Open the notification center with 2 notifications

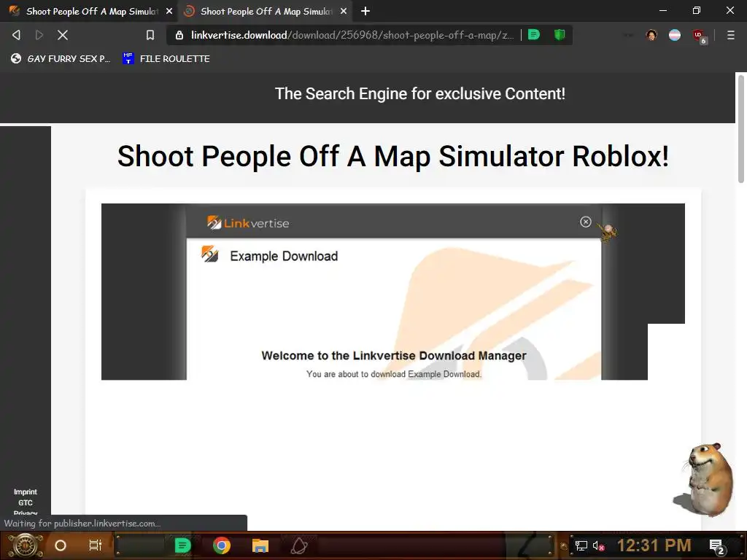point(717,547)
